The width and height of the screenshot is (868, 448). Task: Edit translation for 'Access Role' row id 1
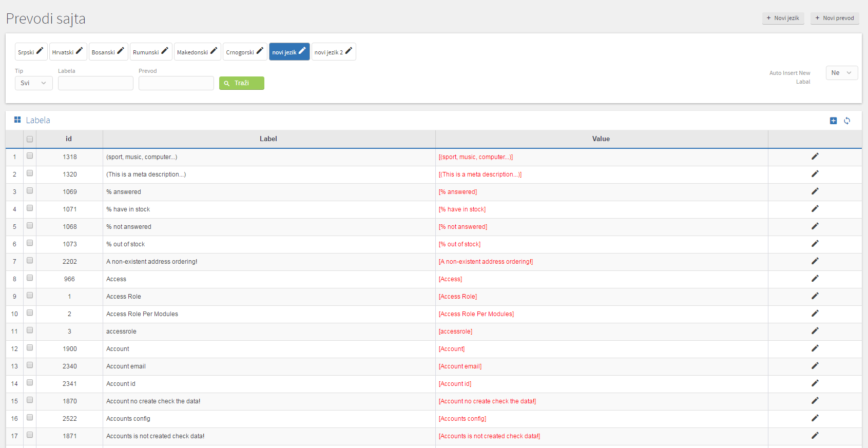click(x=815, y=296)
